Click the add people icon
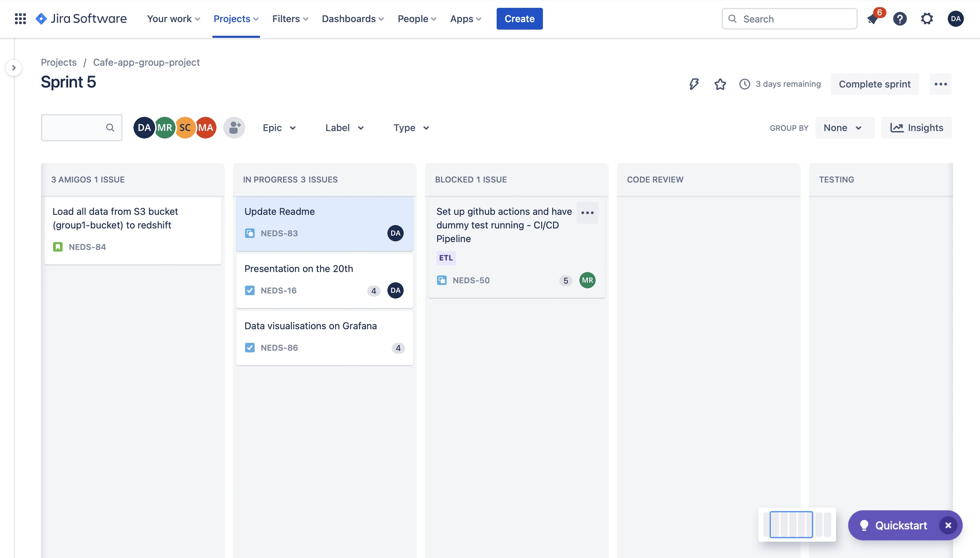Viewport: 980px width, 558px height. [234, 128]
